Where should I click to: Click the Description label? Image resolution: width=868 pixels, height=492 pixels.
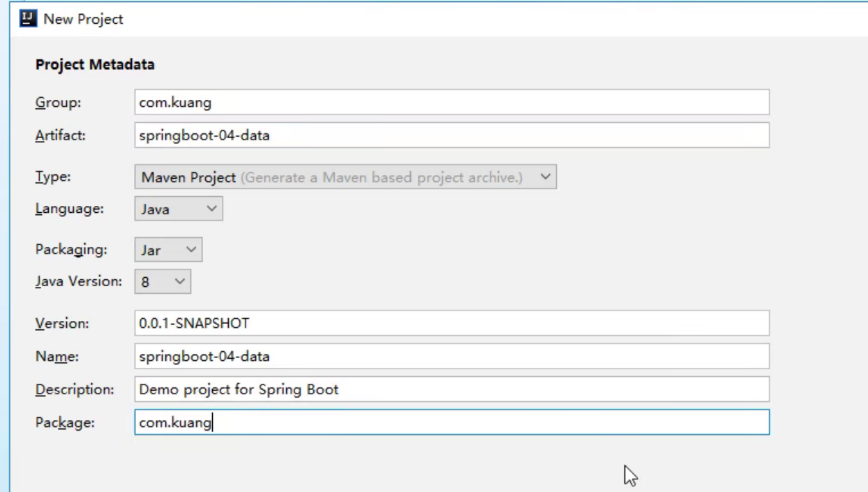coord(75,389)
